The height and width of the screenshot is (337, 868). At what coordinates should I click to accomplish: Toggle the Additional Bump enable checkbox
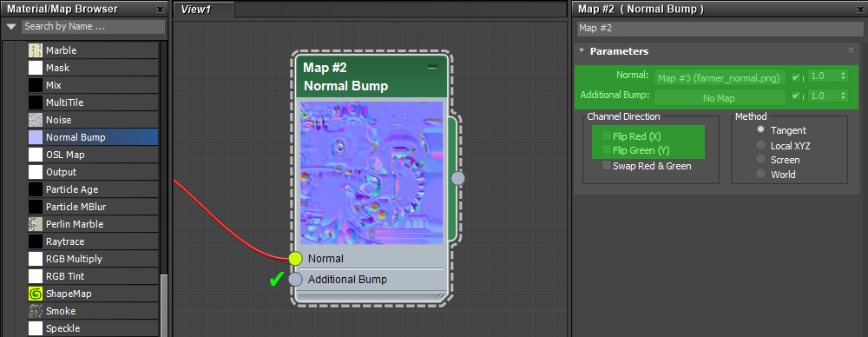796,96
